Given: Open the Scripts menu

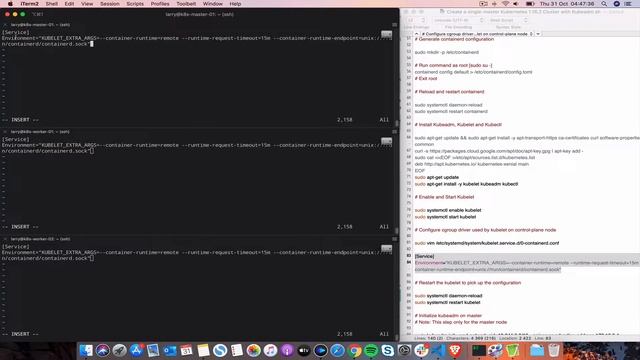Looking at the screenshot, I should [135, 4].
